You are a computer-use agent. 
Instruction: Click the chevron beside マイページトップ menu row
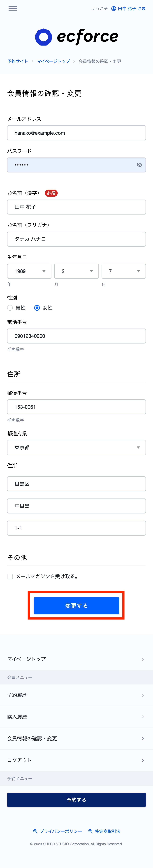(x=143, y=659)
